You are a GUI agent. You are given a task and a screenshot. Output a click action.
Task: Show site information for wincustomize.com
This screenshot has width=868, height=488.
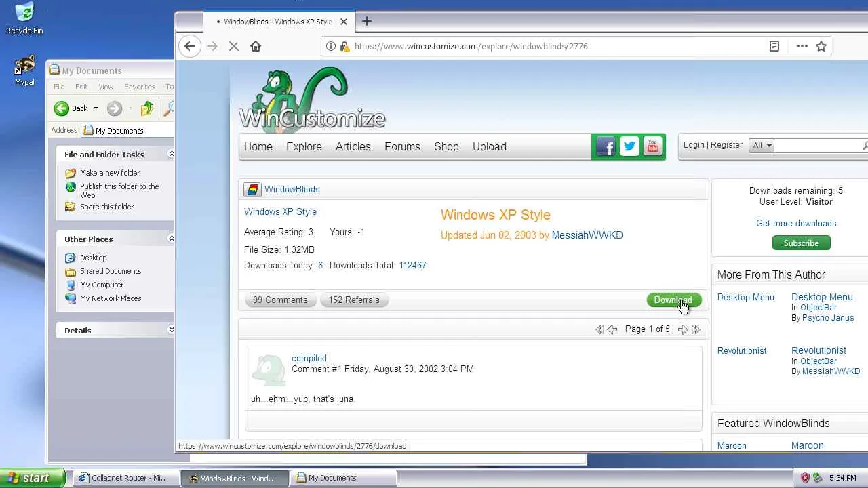[x=331, y=46]
